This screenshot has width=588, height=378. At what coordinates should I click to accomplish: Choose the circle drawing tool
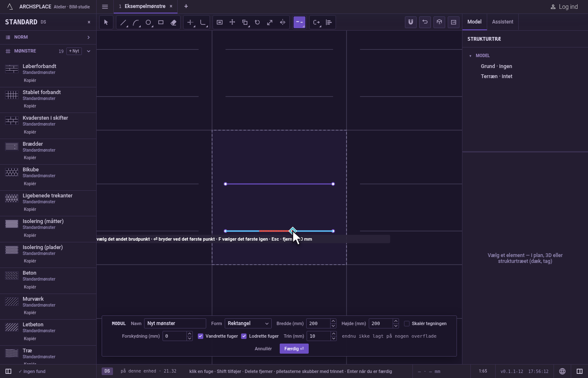(x=148, y=22)
